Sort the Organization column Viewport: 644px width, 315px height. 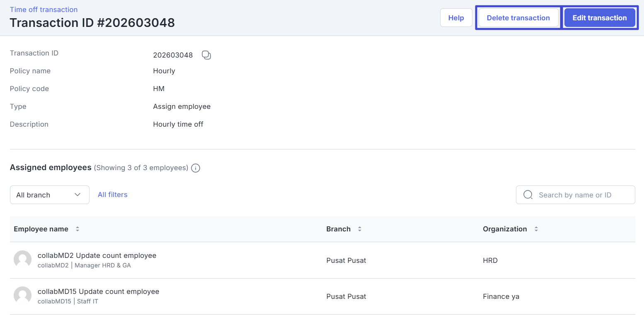(536, 229)
